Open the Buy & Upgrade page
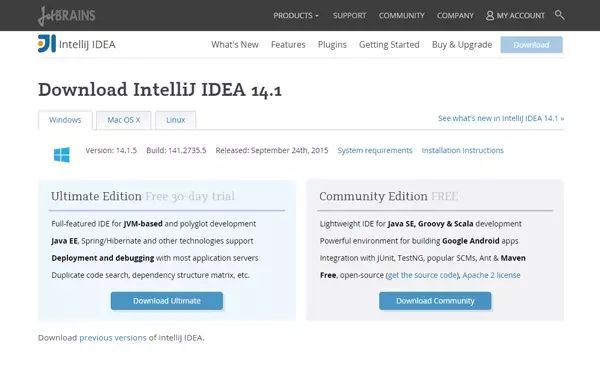 point(462,45)
